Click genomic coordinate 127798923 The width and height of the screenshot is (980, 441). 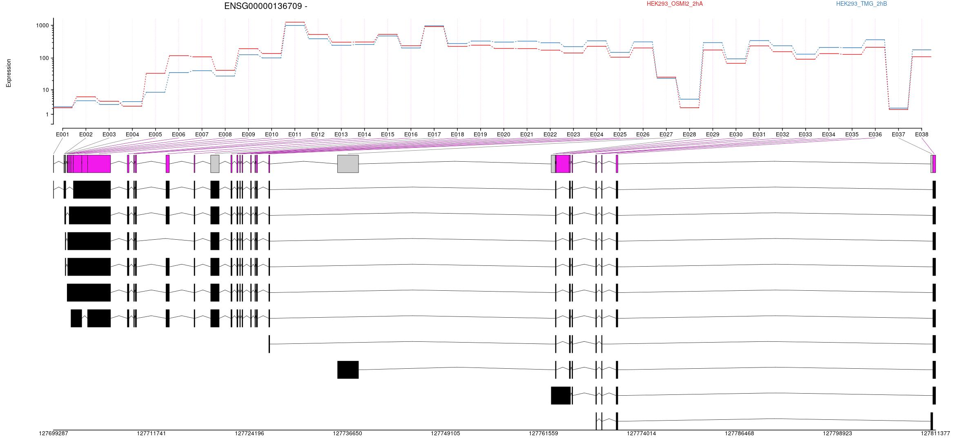[837, 434]
